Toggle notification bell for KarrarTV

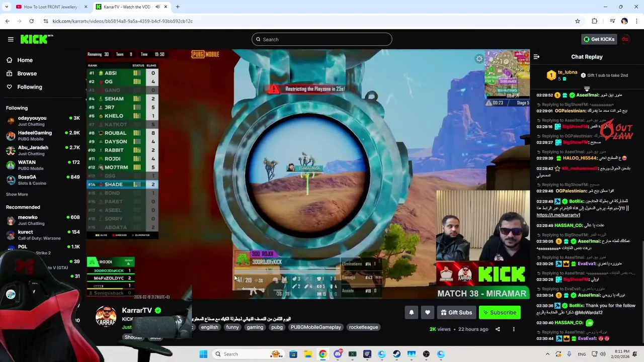coord(411,312)
